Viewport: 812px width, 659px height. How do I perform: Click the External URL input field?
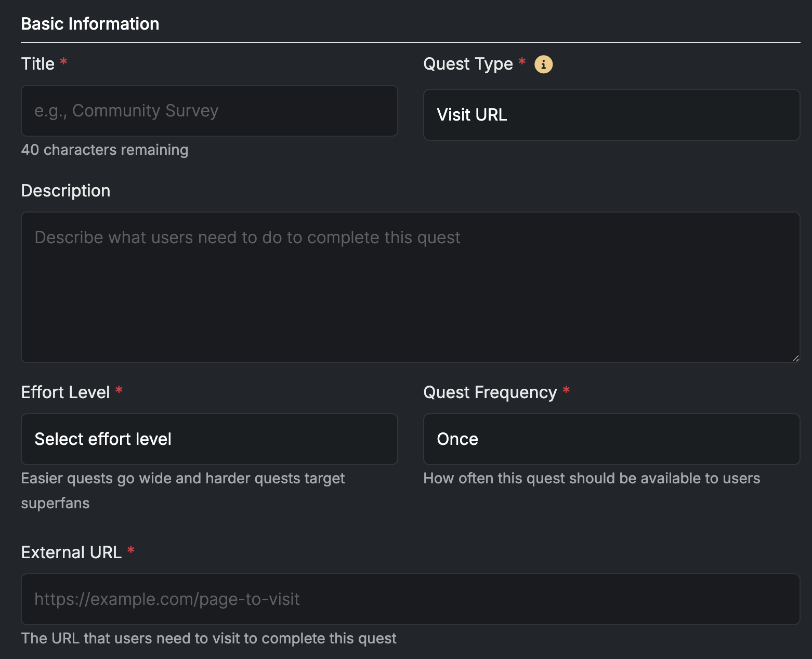coord(410,599)
